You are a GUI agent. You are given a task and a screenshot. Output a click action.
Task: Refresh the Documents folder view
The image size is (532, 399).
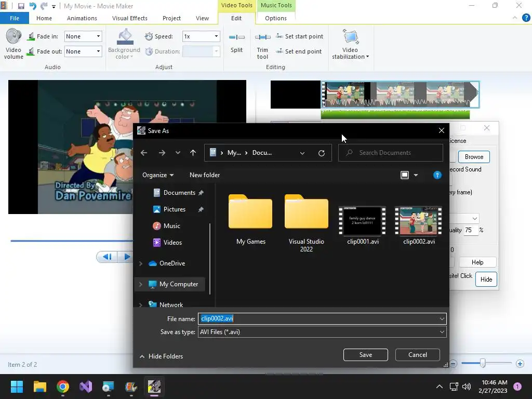[x=322, y=153]
